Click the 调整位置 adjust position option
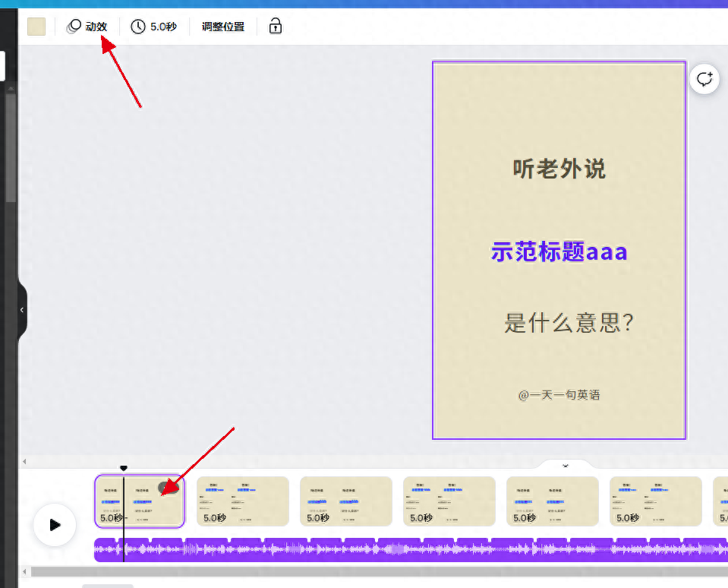728x588 pixels. pyautogui.click(x=222, y=26)
